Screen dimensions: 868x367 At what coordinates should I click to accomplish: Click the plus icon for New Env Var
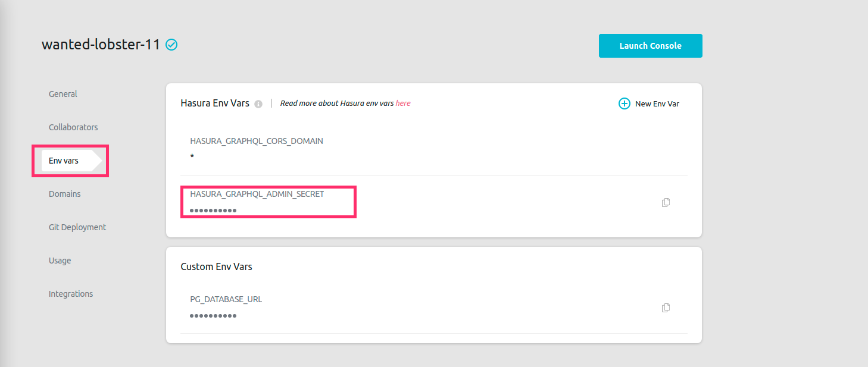(x=624, y=103)
